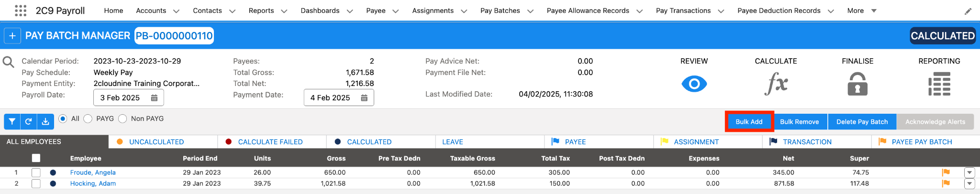Open the Review eye icon

694,84
